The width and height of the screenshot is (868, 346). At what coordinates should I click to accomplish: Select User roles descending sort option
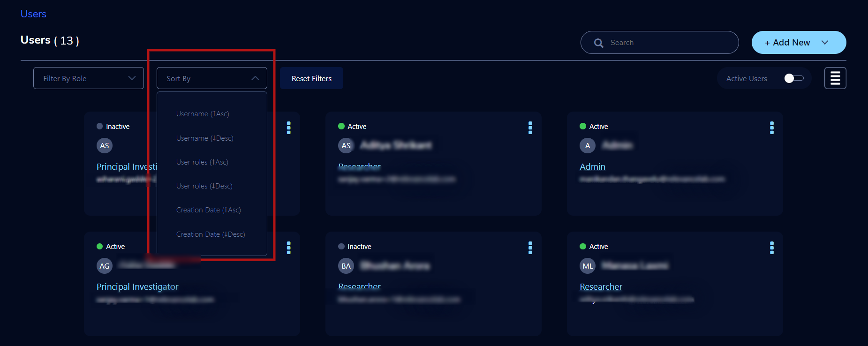204,186
